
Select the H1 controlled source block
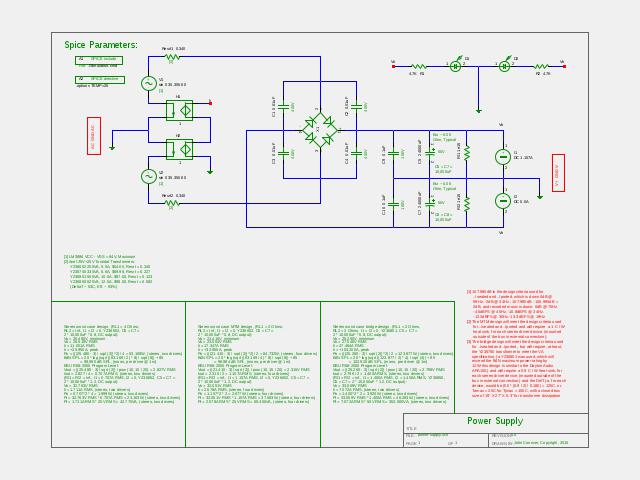pos(180,110)
